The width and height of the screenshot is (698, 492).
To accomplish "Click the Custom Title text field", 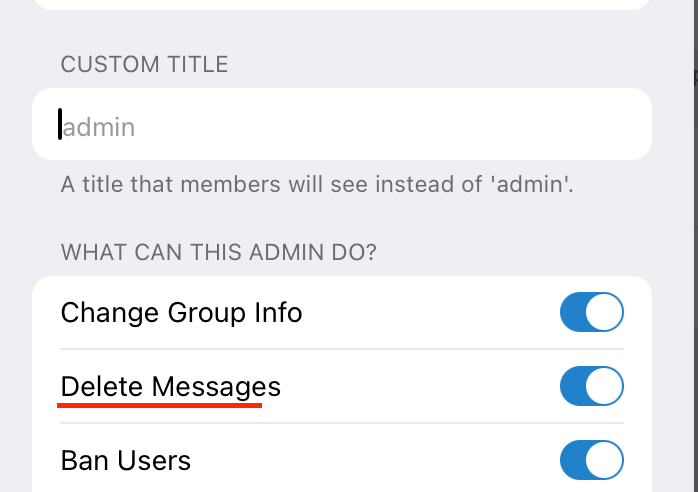I will pos(340,125).
